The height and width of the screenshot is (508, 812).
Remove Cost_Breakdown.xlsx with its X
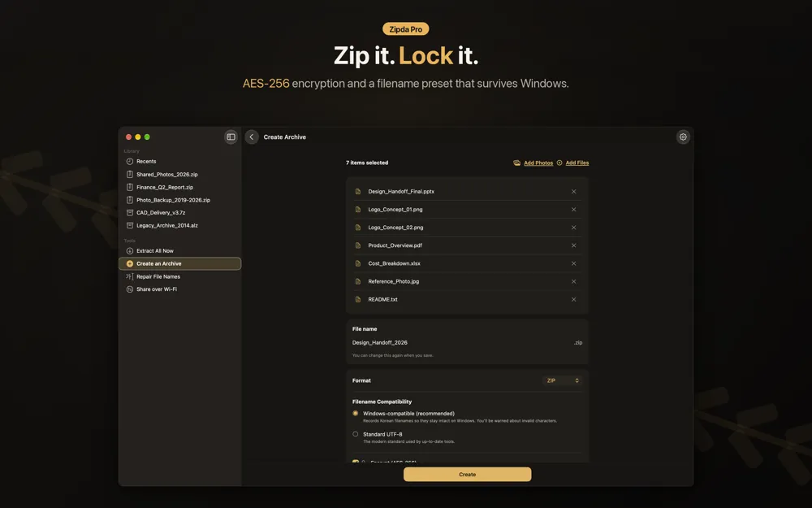(x=574, y=263)
